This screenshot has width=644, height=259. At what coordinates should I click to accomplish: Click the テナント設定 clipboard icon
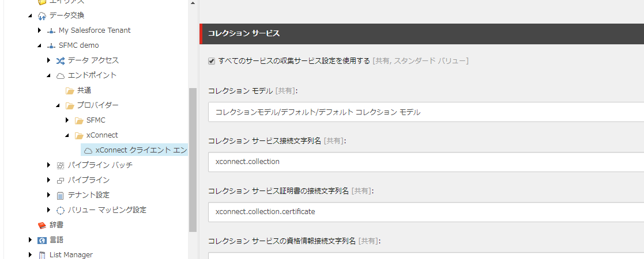61,196
